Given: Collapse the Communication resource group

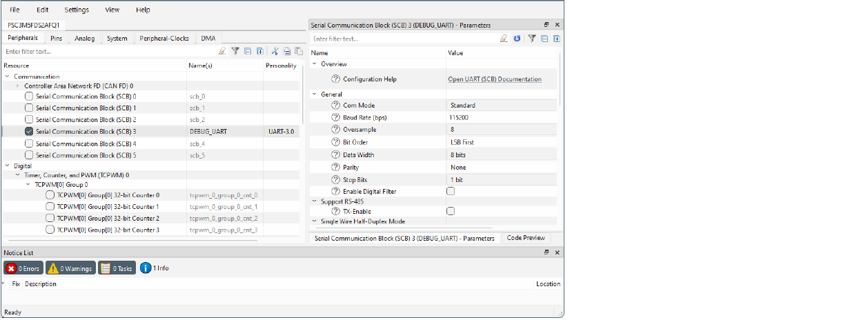Looking at the screenshot, I should click(8, 77).
